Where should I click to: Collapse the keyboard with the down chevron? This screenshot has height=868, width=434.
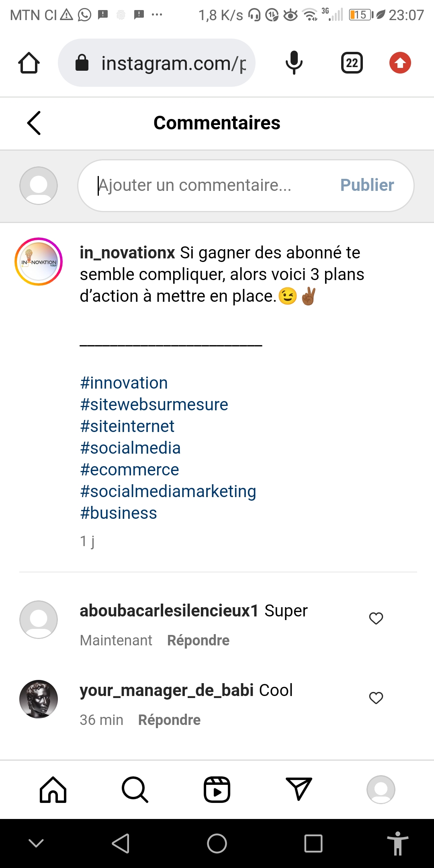tap(36, 843)
